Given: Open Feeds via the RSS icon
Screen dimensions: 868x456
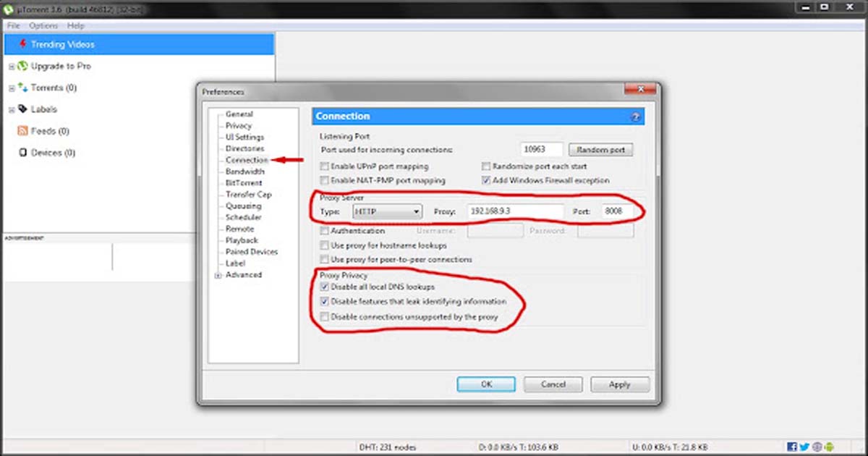Looking at the screenshot, I should pyautogui.click(x=22, y=131).
